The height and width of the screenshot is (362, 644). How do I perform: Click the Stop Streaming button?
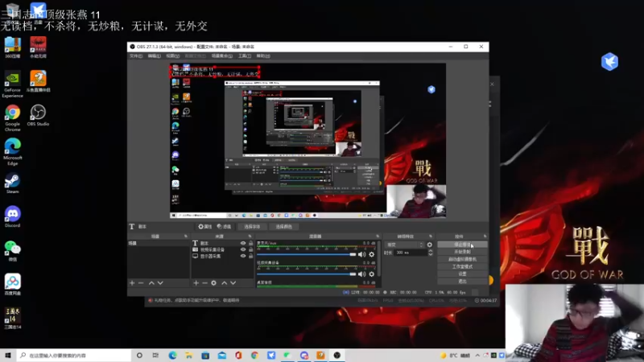[462, 245]
